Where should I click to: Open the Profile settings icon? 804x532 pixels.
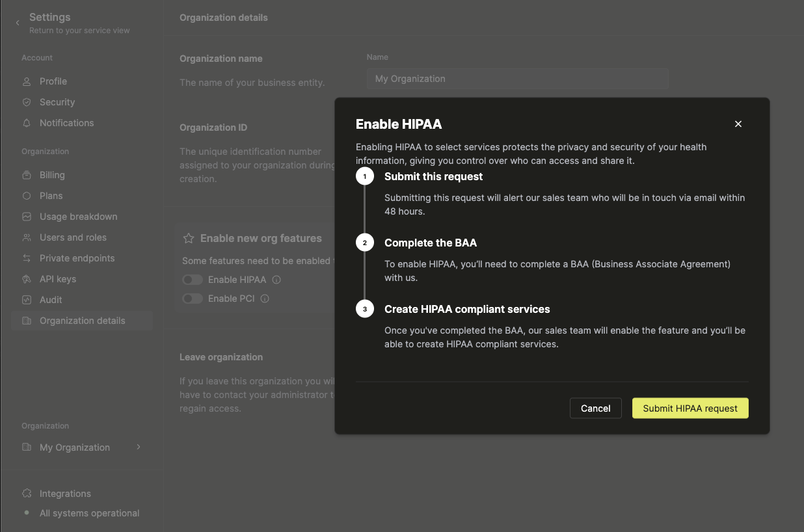click(27, 81)
